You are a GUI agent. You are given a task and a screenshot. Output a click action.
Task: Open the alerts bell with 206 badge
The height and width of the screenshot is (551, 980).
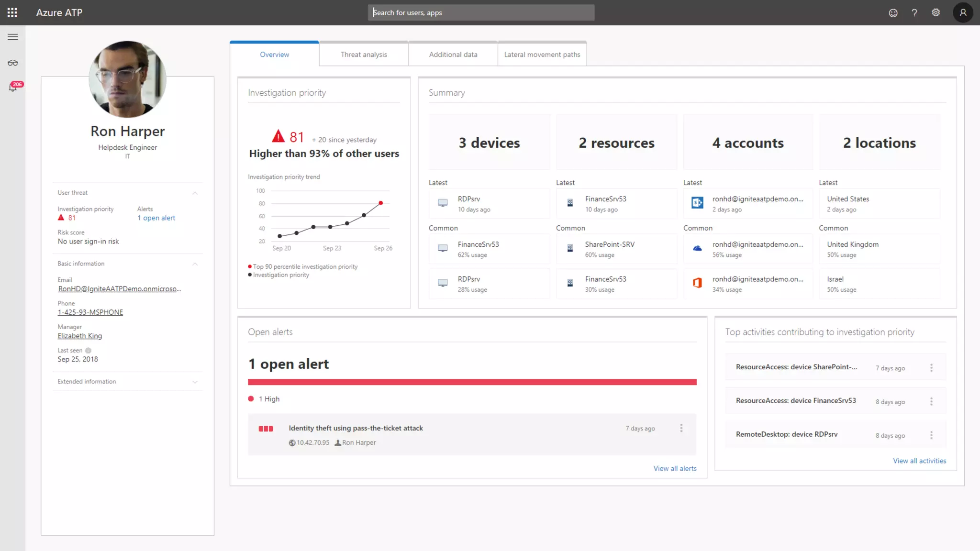point(13,88)
